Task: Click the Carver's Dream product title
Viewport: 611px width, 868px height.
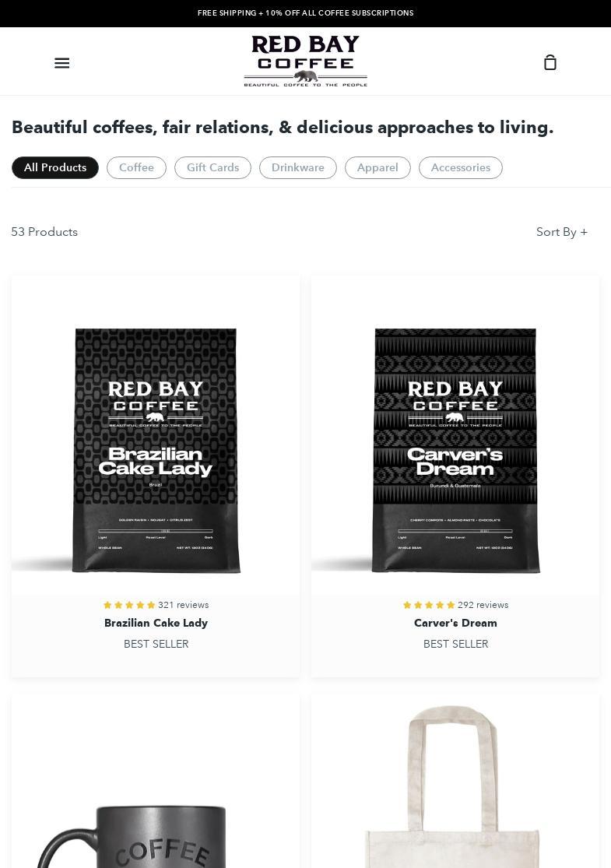Action: tap(455, 623)
